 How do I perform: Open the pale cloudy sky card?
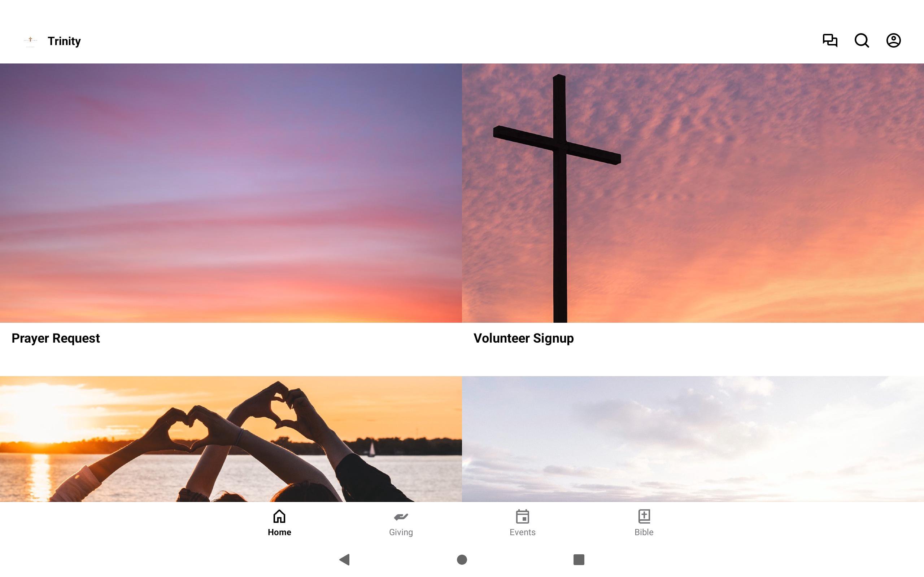point(693,439)
